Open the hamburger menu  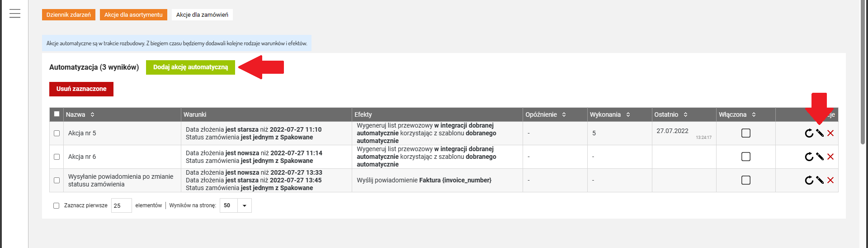pyautogui.click(x=15, y=14)
